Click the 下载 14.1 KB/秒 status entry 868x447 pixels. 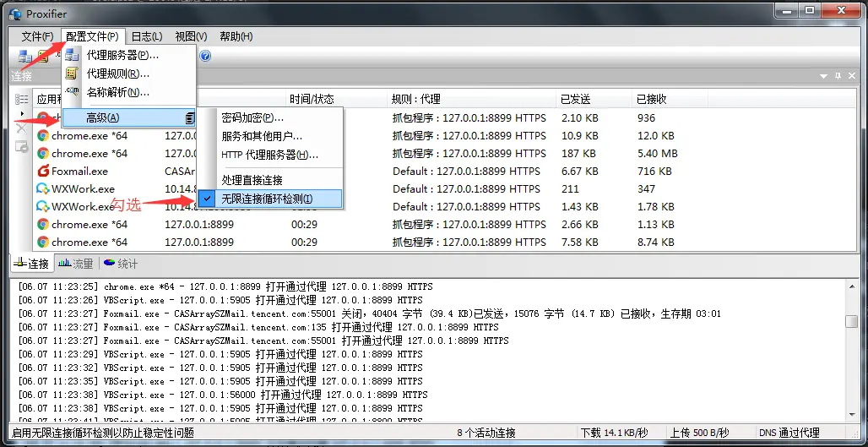615,433
